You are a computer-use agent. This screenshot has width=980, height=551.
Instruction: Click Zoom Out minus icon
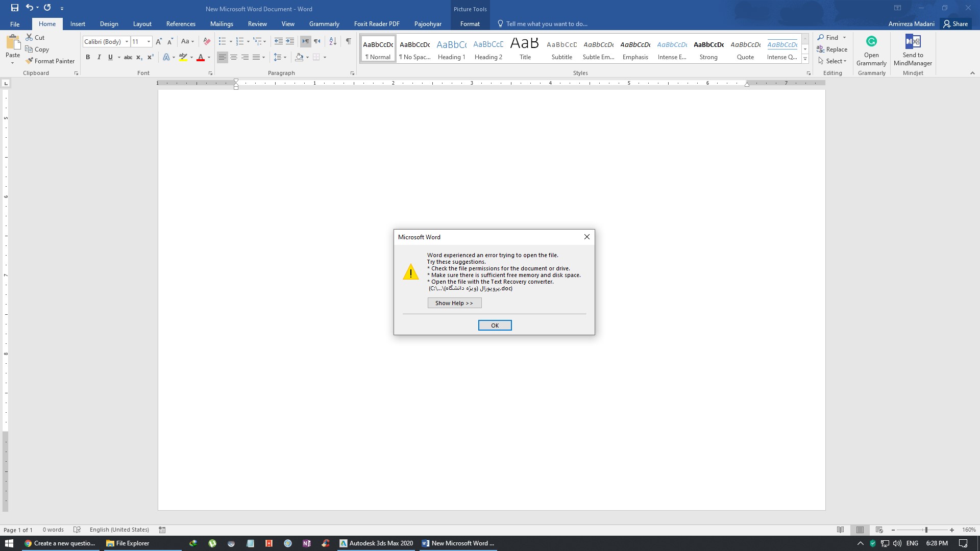tap(893, 530)
